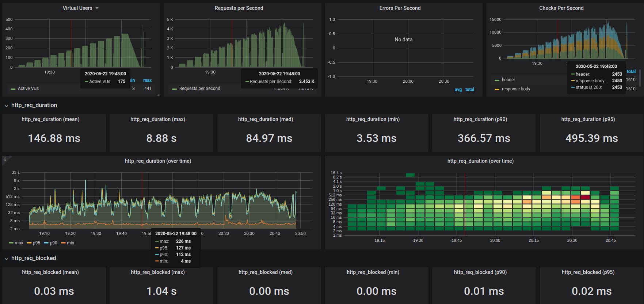Sort Virtual Users legend by max column

pyautogui.click(x=147, y=80)
